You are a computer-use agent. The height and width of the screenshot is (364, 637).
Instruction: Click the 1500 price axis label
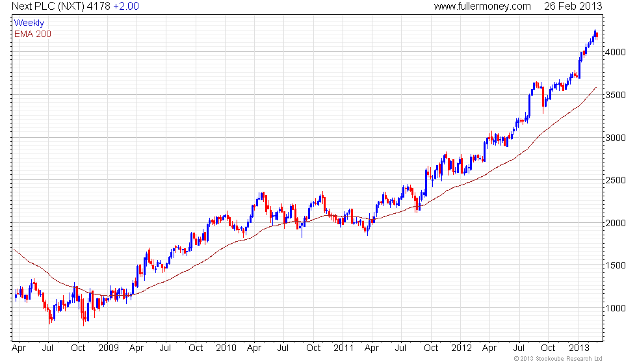tap(616, 266)
